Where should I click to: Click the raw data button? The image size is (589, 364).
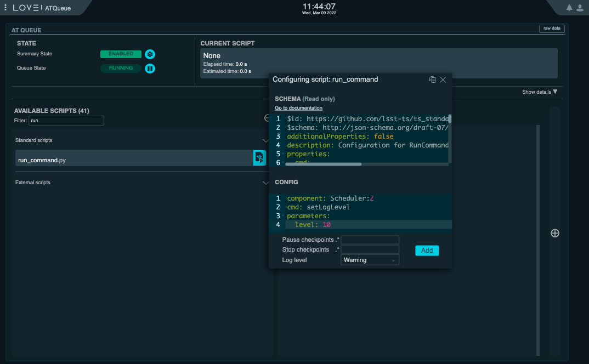tap(552, 29)
